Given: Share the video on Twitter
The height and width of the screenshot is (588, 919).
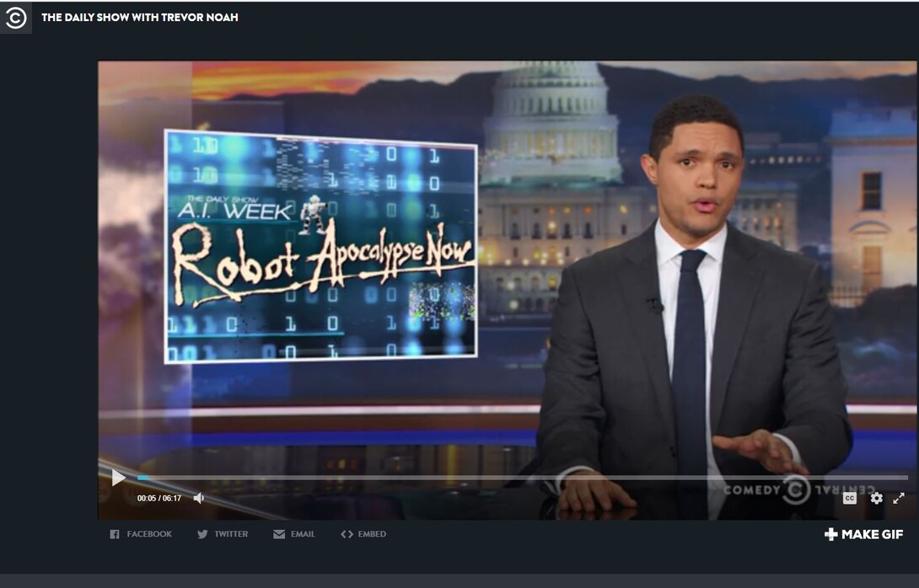Looking at the screenshot, I should click(x=223, y=534).
